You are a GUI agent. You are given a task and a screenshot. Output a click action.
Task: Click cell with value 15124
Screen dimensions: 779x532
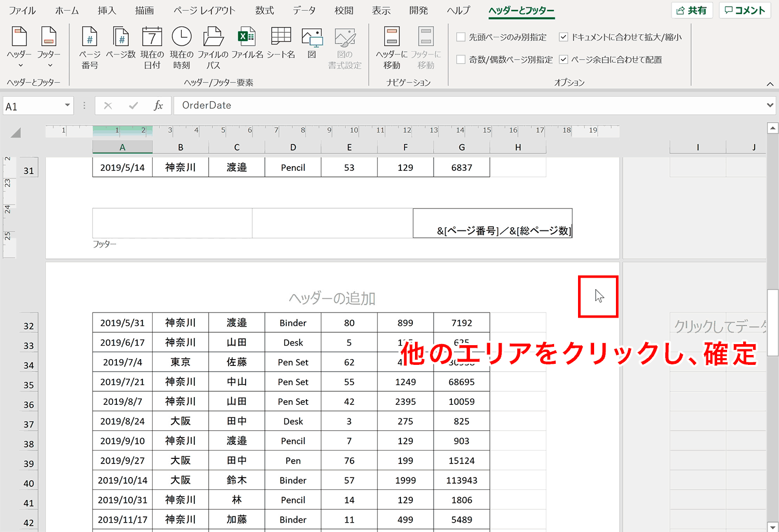click(x=462, y=460)
